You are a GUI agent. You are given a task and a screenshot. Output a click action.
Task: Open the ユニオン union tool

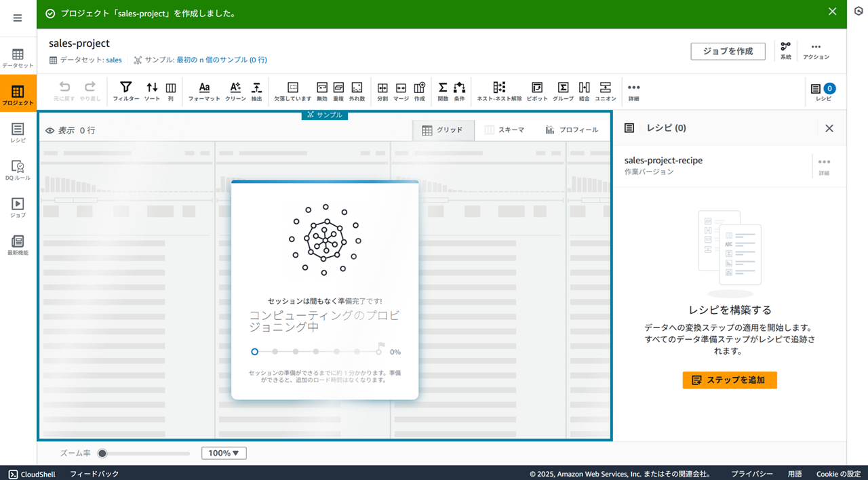[x=606, y=92]
